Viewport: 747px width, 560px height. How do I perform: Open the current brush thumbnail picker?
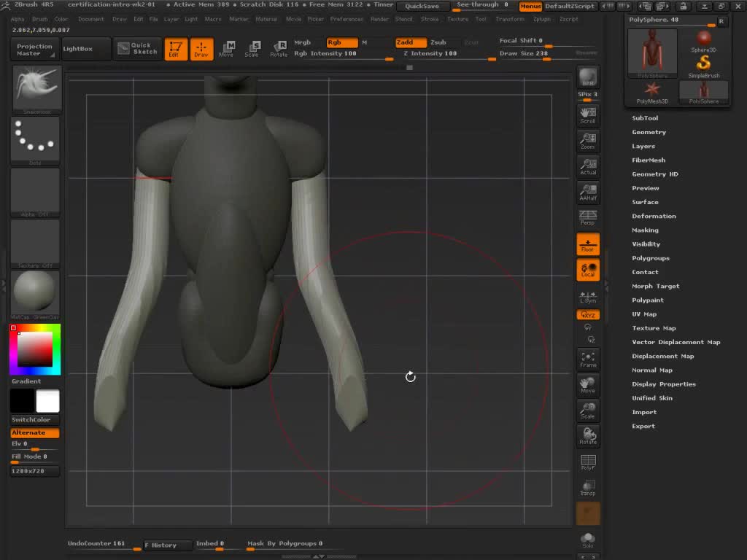pos(36,90)
